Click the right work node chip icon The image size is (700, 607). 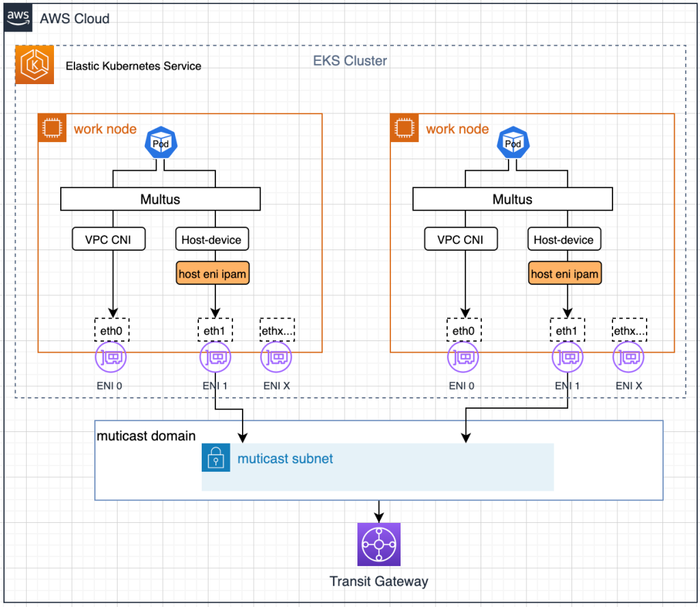(405, 128)
